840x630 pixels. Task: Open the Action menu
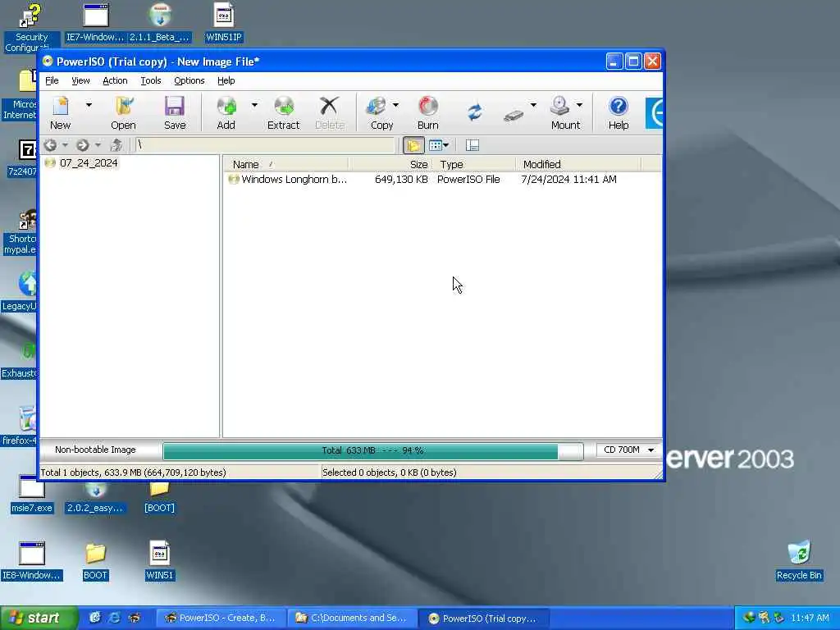[115, 80]
